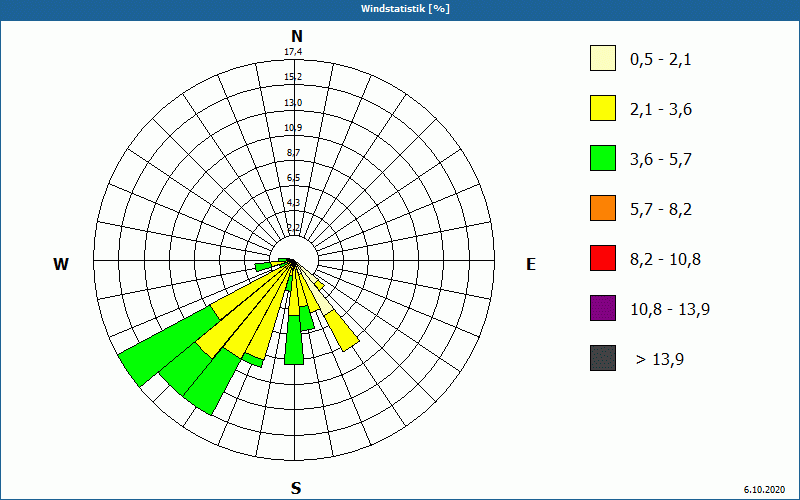The height and width of the screenshot is (500, 800).
Task: Click the 15,2 radial axis value
Action: [x=293, y=77]
